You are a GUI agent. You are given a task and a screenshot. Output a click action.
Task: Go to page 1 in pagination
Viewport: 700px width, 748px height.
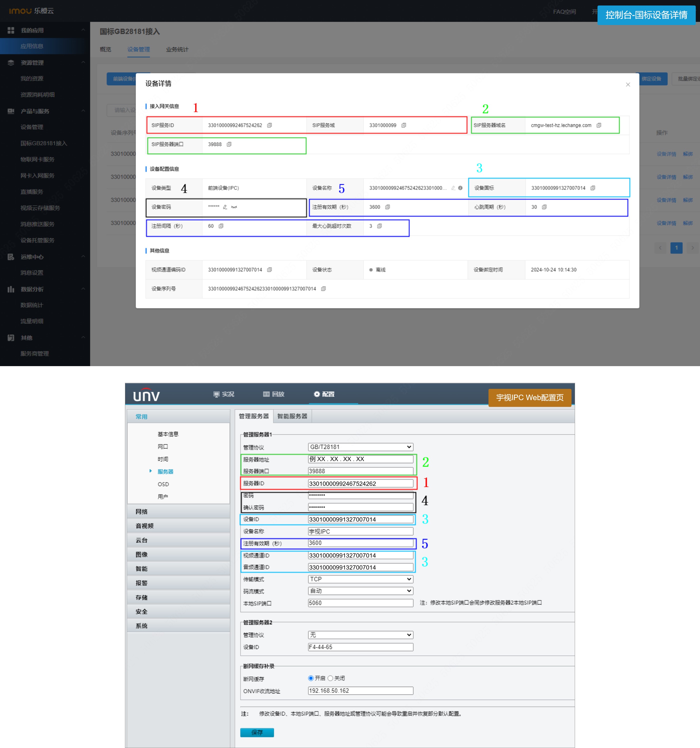point(676,248)
